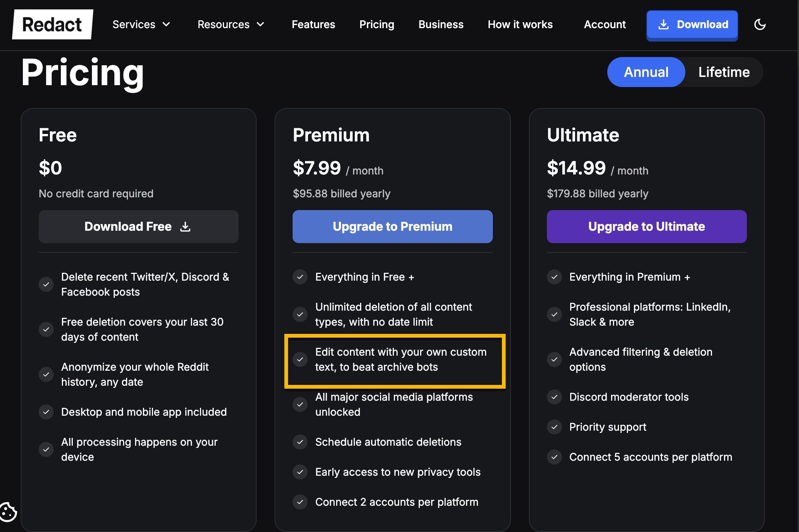Click download arrow icon in Download Free button

pyautogui.click(x=185, y=227)
